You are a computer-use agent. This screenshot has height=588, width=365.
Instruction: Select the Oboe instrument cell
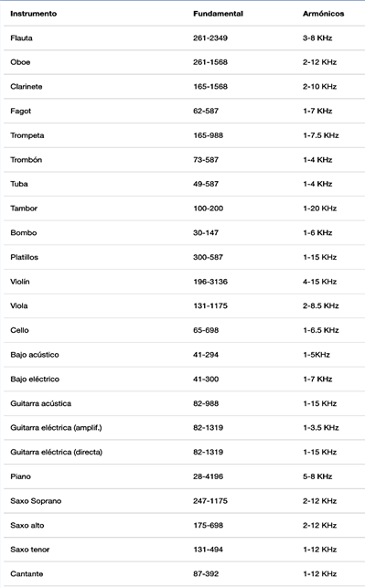[20, 62]
